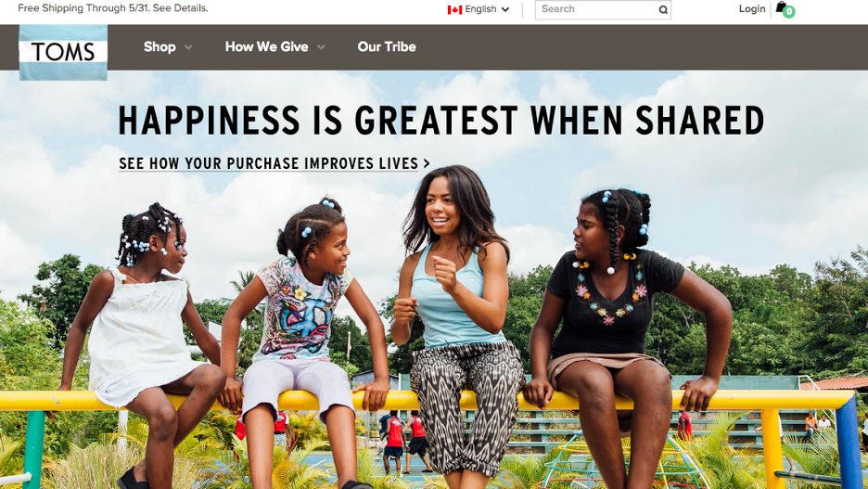Click 'Happiness Is Greatest When Shared' headline
The height and width of the screenshot is (489, 868).
441,121
